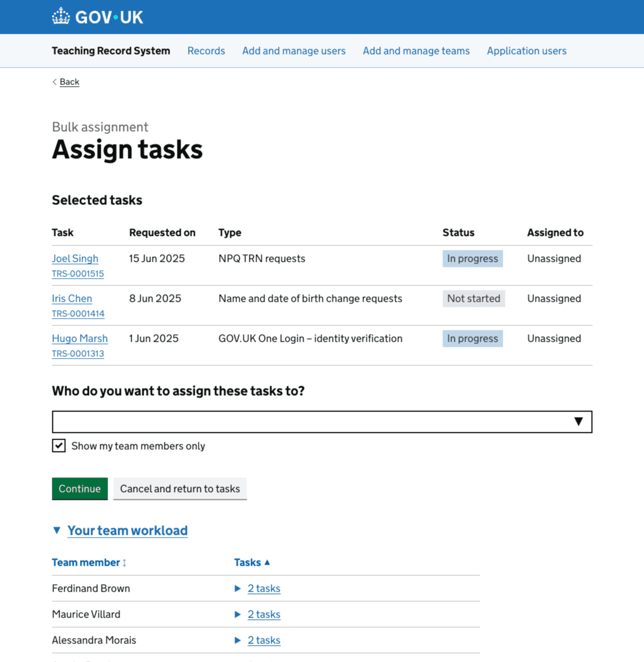The image size is (644, 662).
Task: Open reference TRS-0001515 link
Action: (78, 274)
